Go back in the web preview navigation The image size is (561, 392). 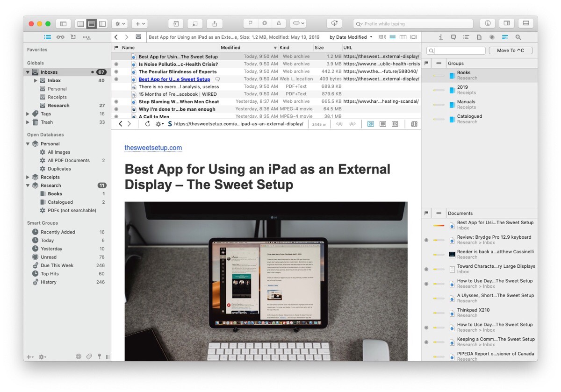pyautogui.click(x=121, y=124)
